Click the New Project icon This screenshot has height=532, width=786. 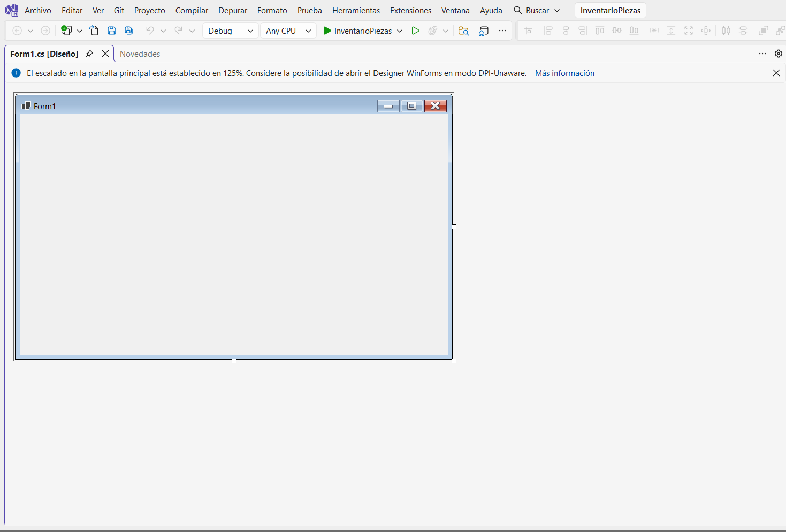click(x=66, y=31)
